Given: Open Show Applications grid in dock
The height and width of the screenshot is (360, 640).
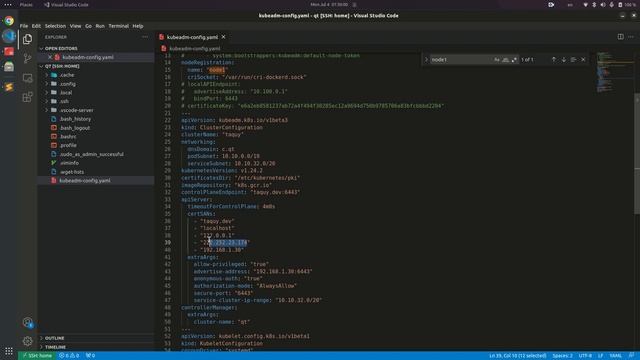Looking at the screenshot, I should pyautogui.click(x=9, y=351).
